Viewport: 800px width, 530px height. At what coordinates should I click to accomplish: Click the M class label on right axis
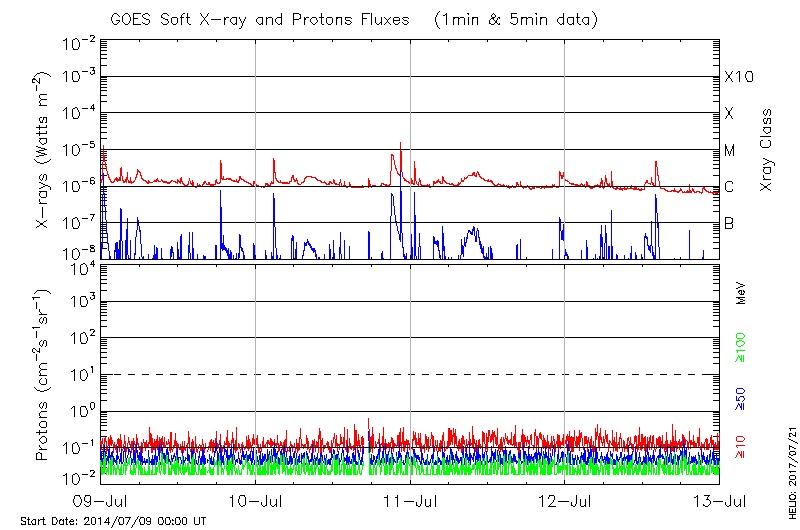730,151
